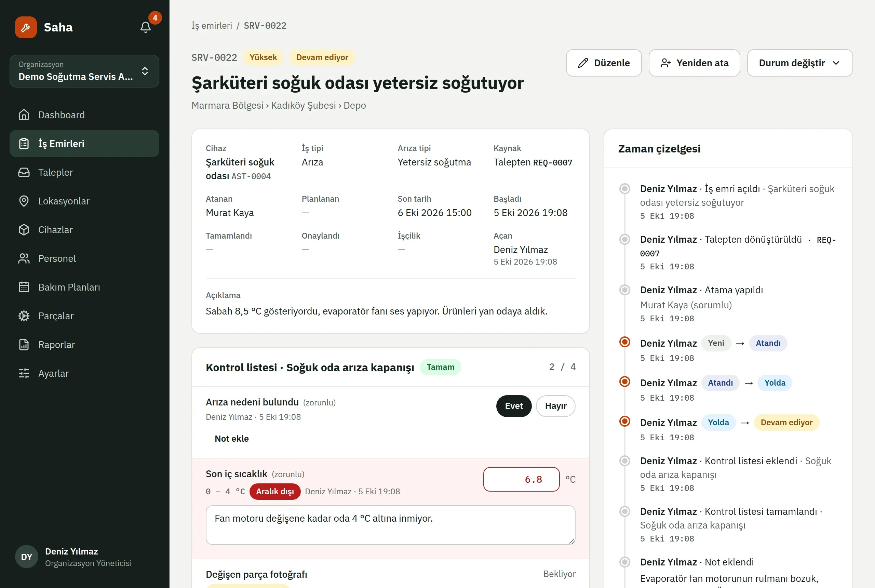875x588 pixels.
Task: Click the Yeni → Atandı timeline marker
Action: pos(624,342)
